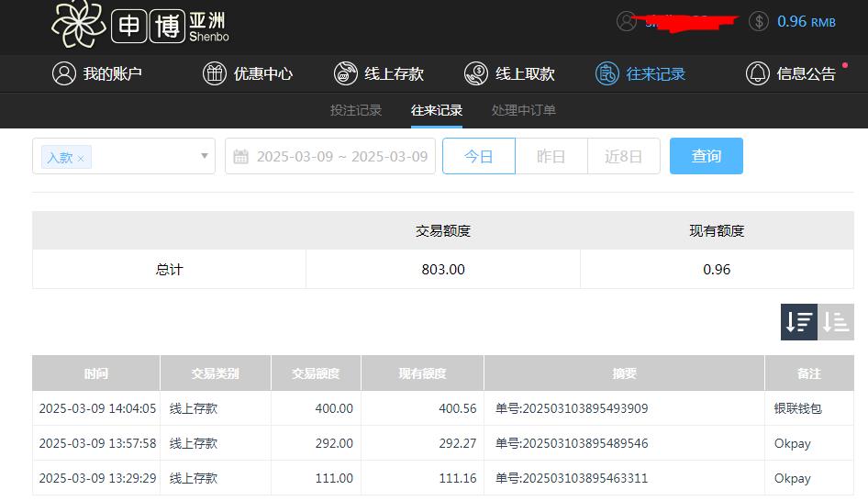
Task: Click Okpay remark in 111.00 row
Action: click(x=792, y=478)
